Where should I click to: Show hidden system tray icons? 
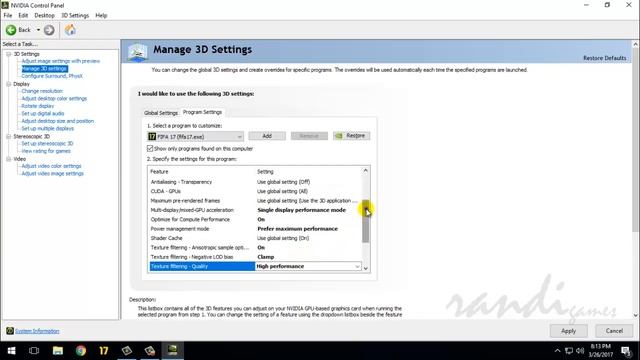tap(557, 351)
